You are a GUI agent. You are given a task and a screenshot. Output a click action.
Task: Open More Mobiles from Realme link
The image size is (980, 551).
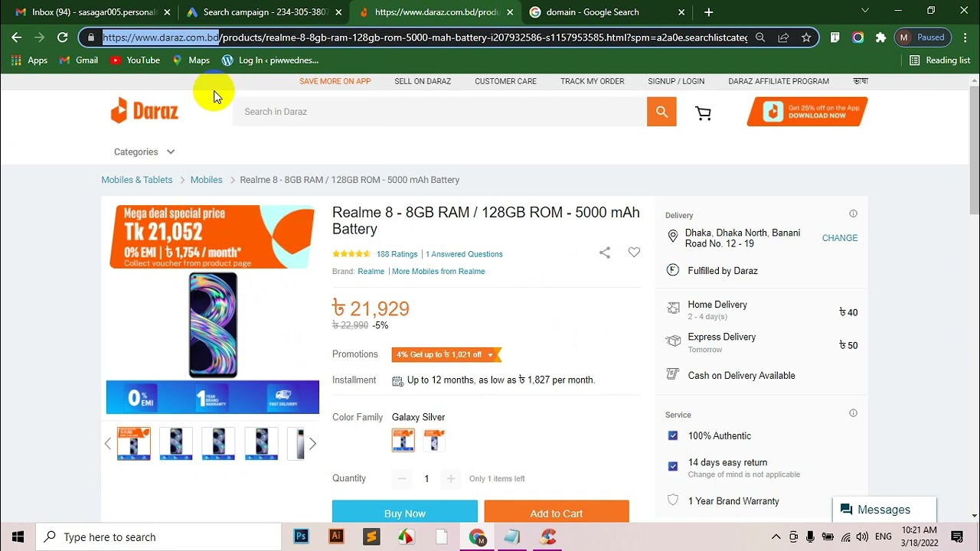(x=438, y=271)
